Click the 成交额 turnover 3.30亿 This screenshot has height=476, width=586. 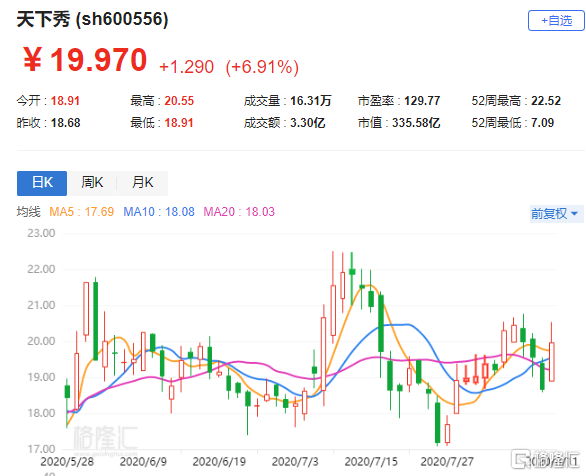pyautogui.click(x=308, y=123)
